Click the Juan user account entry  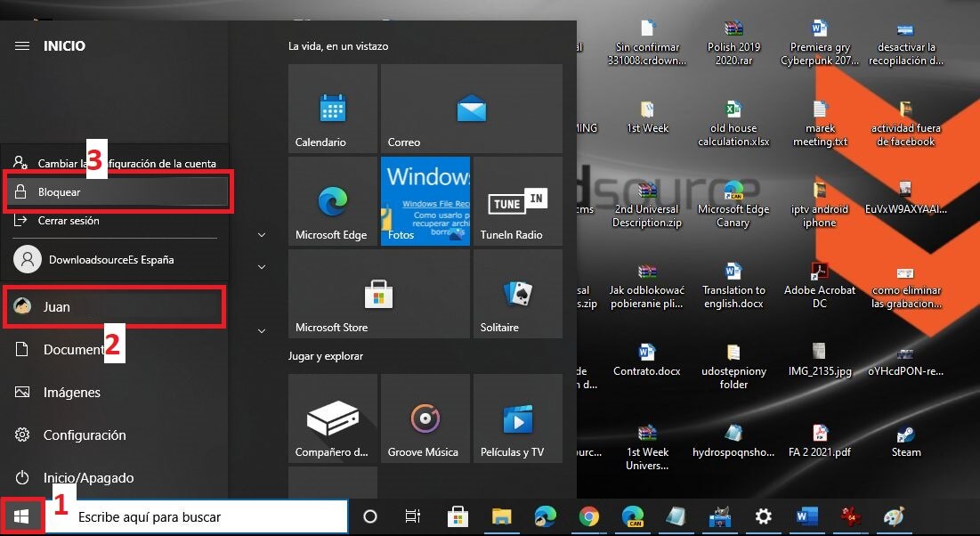114,306
